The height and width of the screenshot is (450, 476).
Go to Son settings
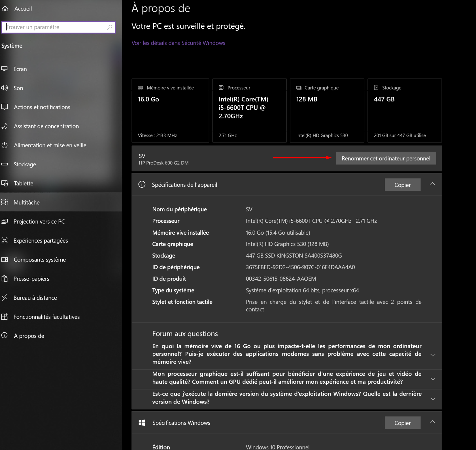(x=61, y=88)
